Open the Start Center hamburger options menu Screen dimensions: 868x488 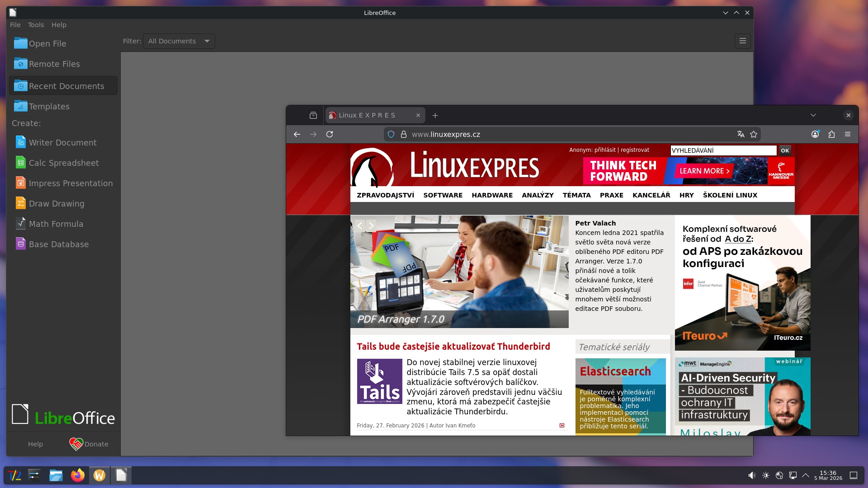click(x=743, y=41)
